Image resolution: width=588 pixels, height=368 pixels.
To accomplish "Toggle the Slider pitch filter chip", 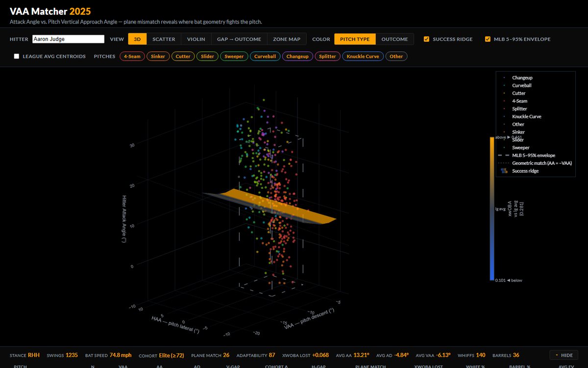I will tap(207, 56).
